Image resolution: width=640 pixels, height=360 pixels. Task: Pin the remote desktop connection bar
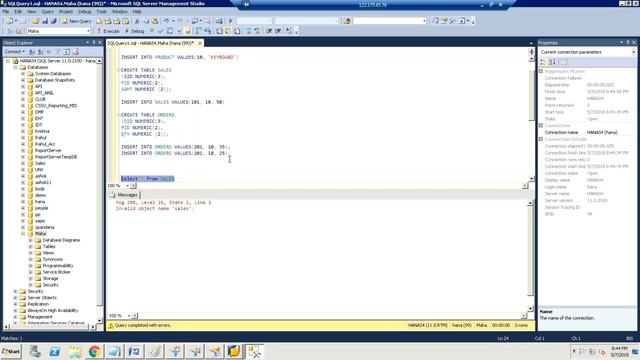point(246,4)
